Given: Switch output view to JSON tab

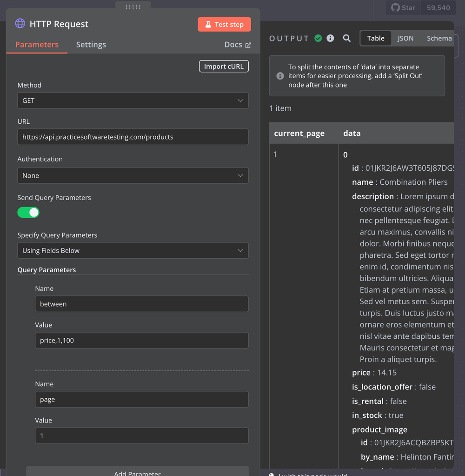Looking at the screenshot, I should coord(405,38).
